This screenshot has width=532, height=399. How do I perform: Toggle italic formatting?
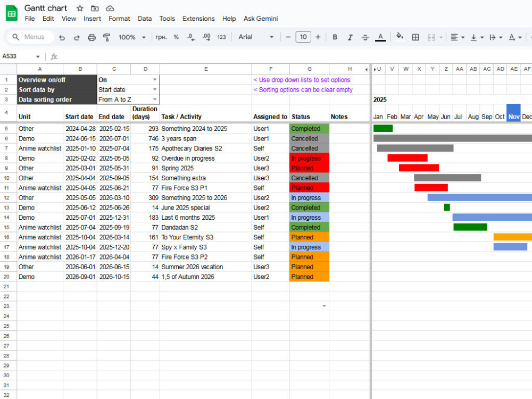[350, 37]
